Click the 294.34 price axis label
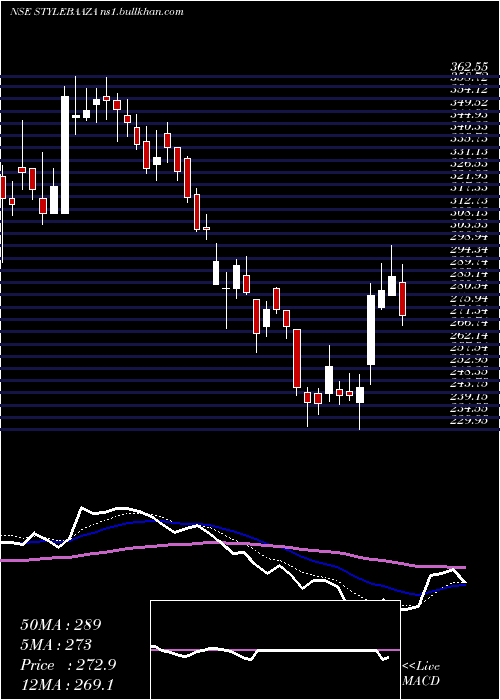 (468, 250)
